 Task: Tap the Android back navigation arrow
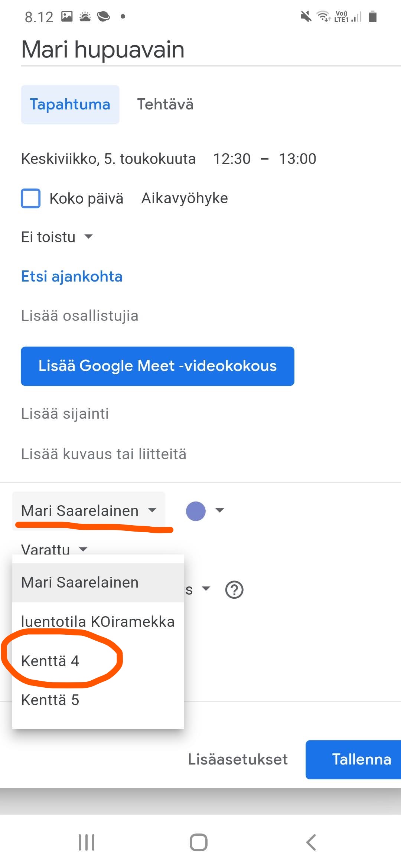311,842
